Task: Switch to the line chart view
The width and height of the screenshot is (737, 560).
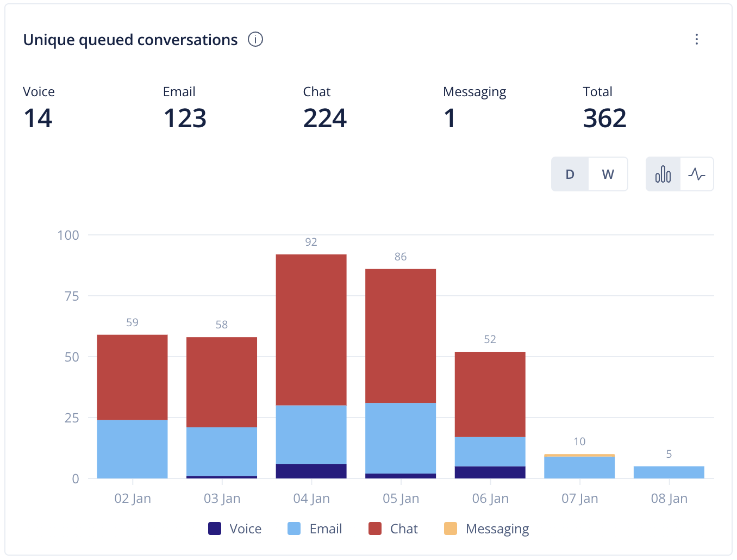Action: click(697, 174)
